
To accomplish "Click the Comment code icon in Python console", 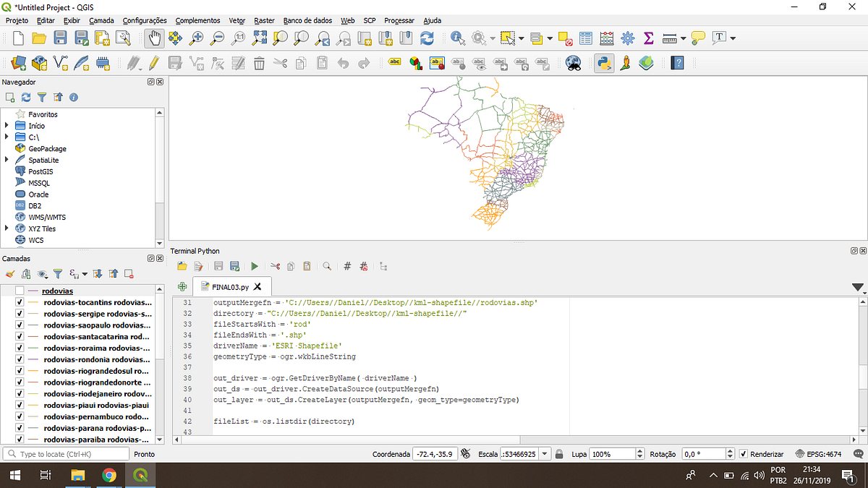I will tap(347, 266).
